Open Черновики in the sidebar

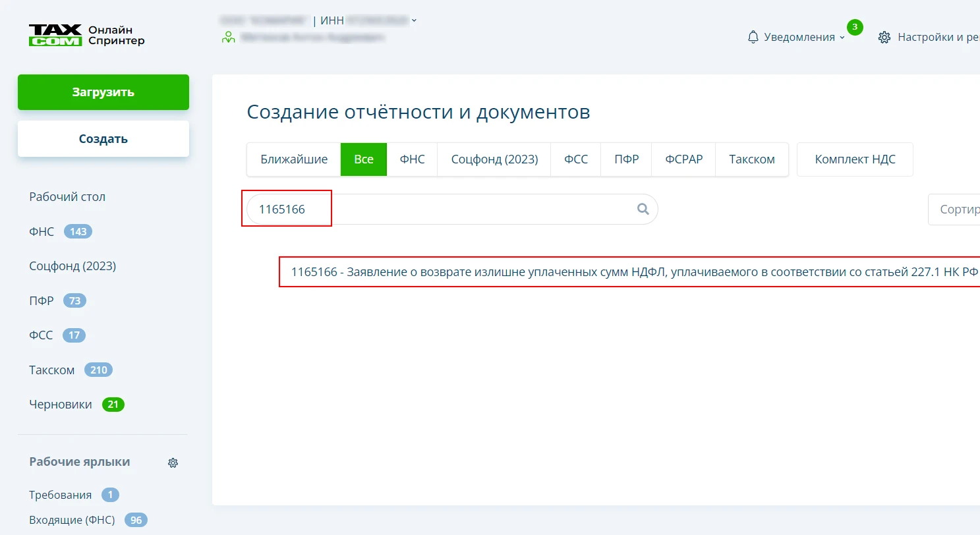click(x=61, y=405)
